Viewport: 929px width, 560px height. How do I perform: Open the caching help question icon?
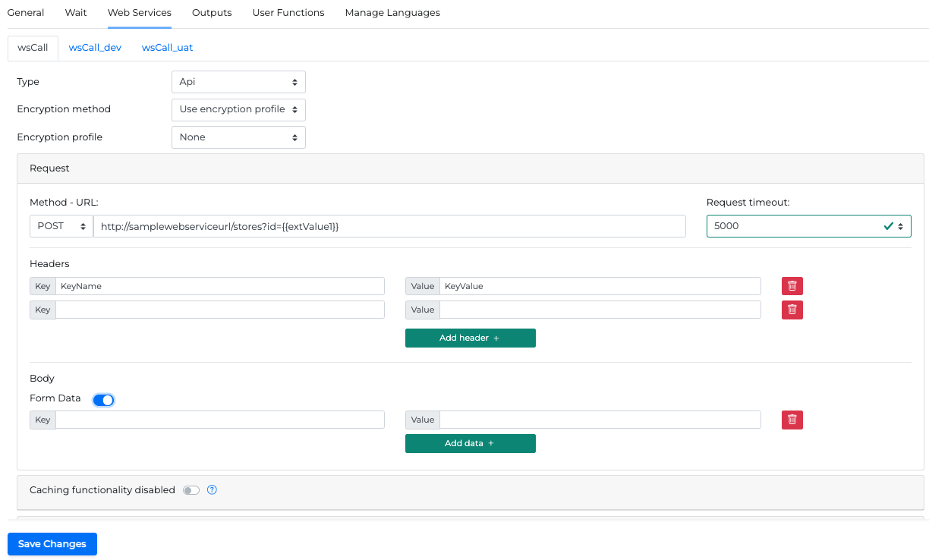pyautogui.click(x=213, y=490)
